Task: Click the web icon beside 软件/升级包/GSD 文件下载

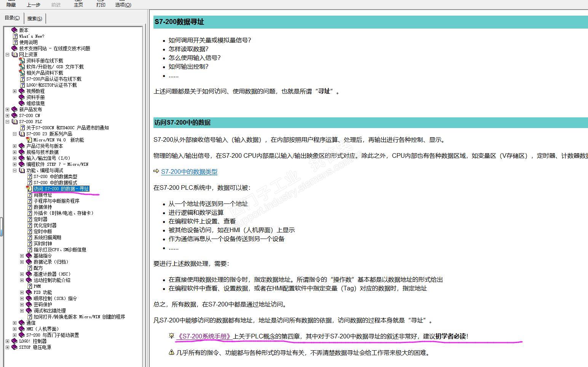Action: tap(22, 67)
